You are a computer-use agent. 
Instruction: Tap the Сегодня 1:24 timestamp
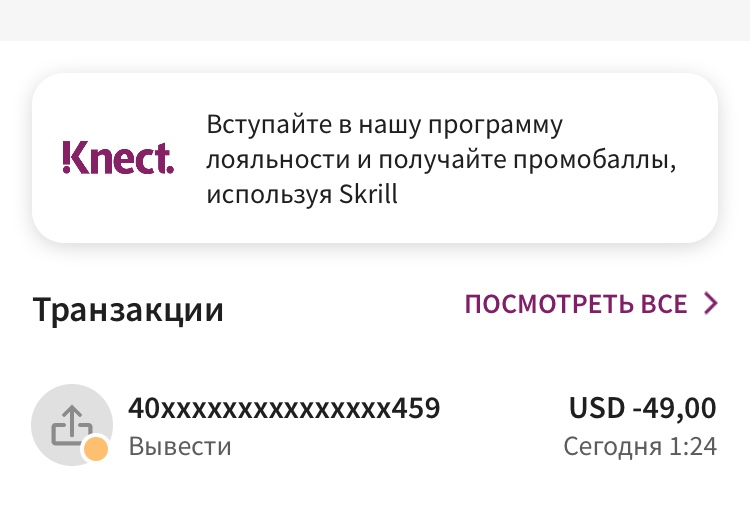pos(640,446)
